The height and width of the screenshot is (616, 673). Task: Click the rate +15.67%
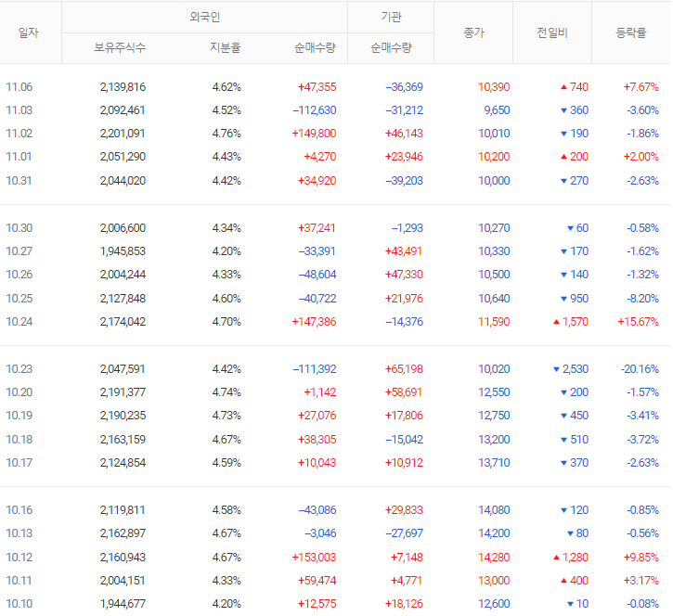[x=639, y=321]
